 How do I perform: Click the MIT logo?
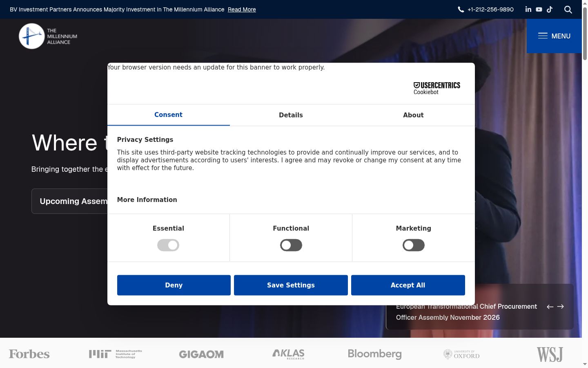coord(116,354)
